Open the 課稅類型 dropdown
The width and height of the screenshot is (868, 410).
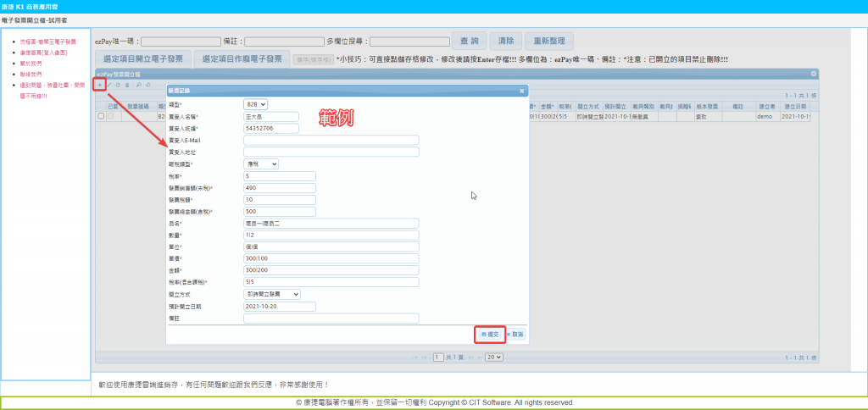[261, 163]
